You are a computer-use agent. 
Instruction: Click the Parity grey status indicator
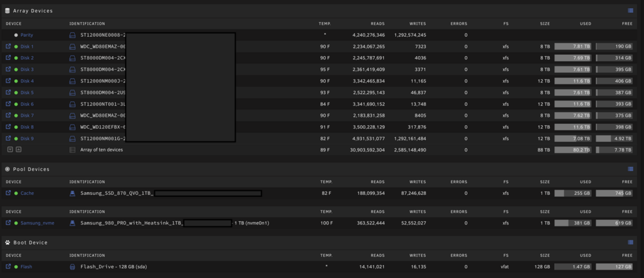pos(16,35)
